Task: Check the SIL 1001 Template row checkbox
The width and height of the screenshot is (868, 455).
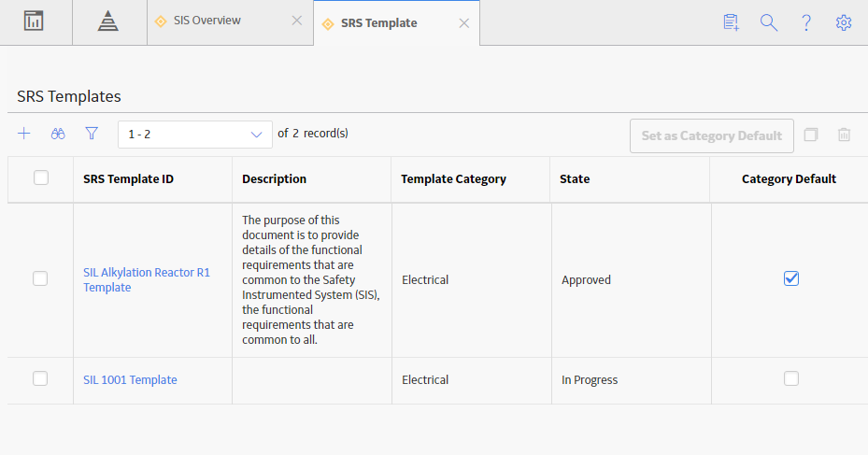Action: (40, 378)
